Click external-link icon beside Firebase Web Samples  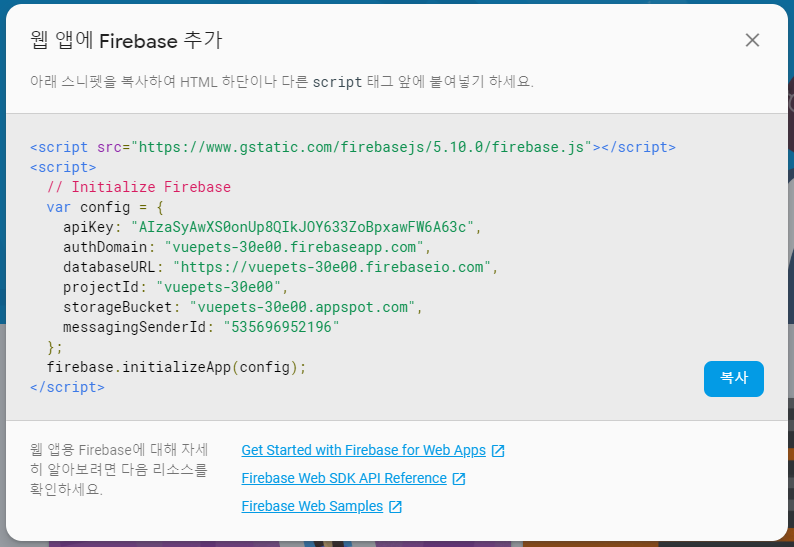[x=395, y=506]
